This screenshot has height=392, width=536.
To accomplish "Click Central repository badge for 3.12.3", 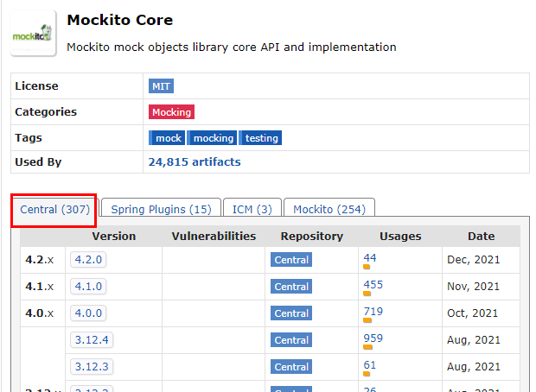I will [x=291, y=367].
